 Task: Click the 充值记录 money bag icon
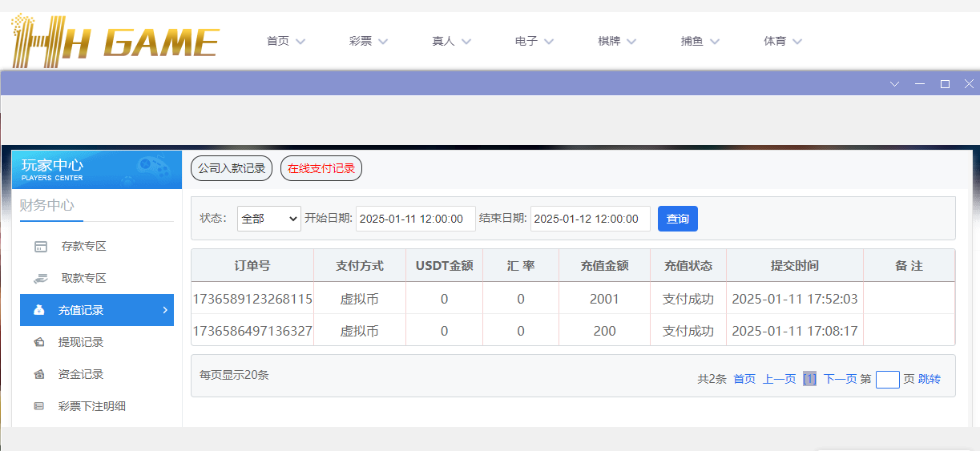pos(39,310)
